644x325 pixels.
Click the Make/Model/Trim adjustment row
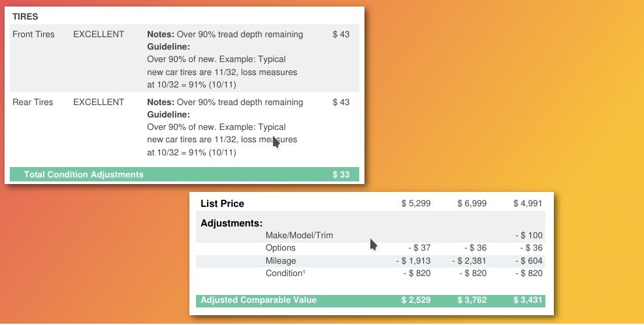point(370,236)
